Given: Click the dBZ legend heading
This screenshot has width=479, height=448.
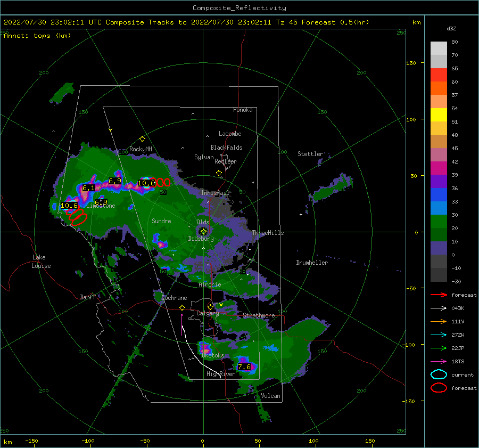Looking at the screenshot, I should (451, 29).
